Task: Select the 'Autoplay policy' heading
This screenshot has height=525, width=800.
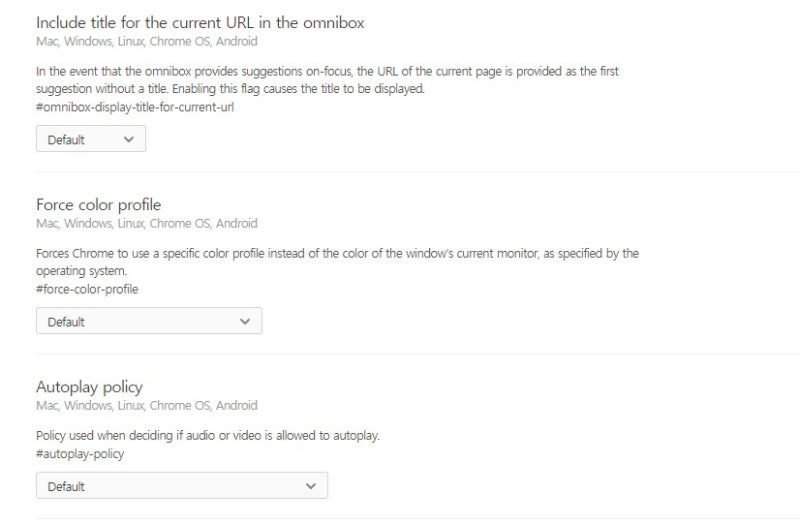Action: pos(89,387)
